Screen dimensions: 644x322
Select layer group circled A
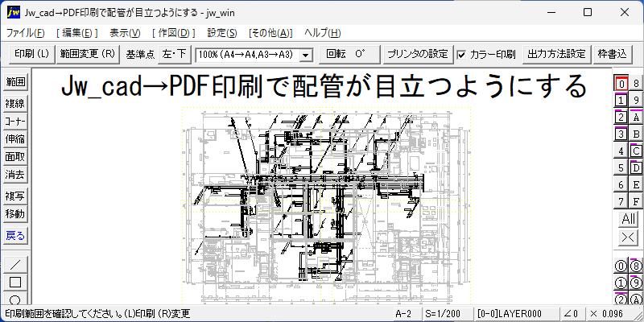636,299
